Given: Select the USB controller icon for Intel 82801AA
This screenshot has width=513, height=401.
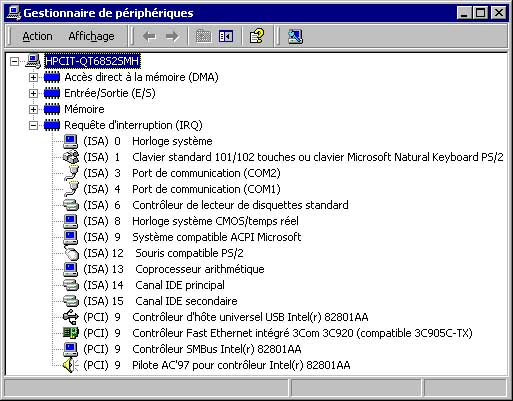Looking at the screenshot, I should [71, 317].
